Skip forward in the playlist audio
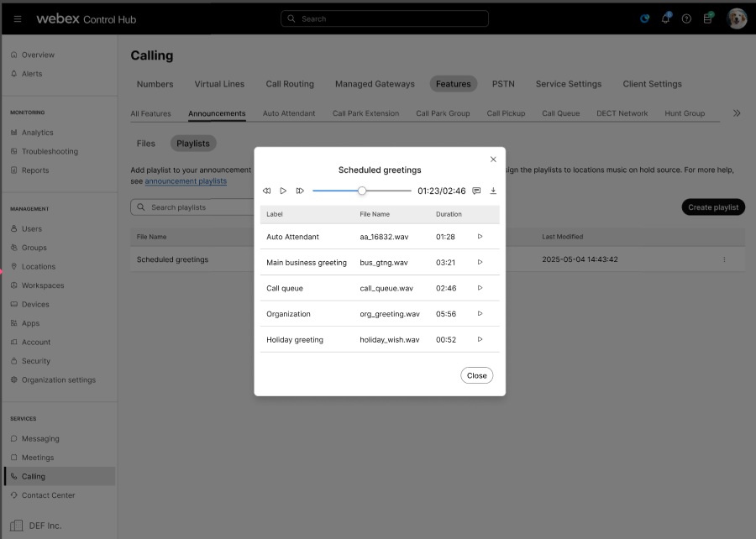This screenshot has width=756, height=539. tap(300, 191)
